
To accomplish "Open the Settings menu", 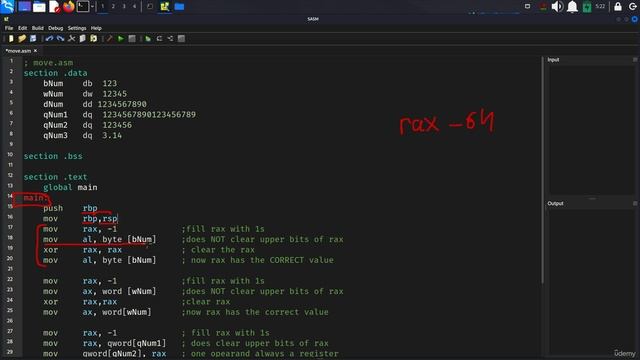I will [77, 28].
